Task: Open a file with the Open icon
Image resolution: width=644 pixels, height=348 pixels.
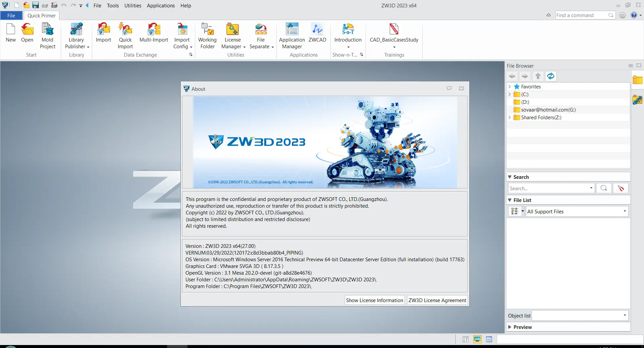Action: pos(27,32)
